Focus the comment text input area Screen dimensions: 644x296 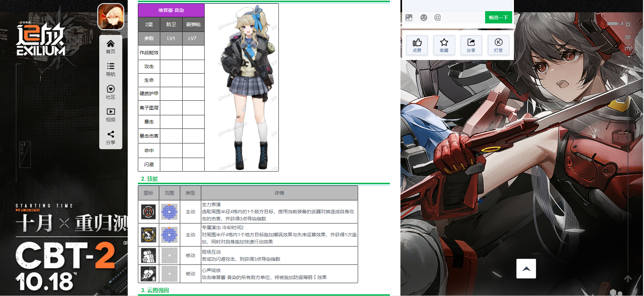click(x=458, y=5)
